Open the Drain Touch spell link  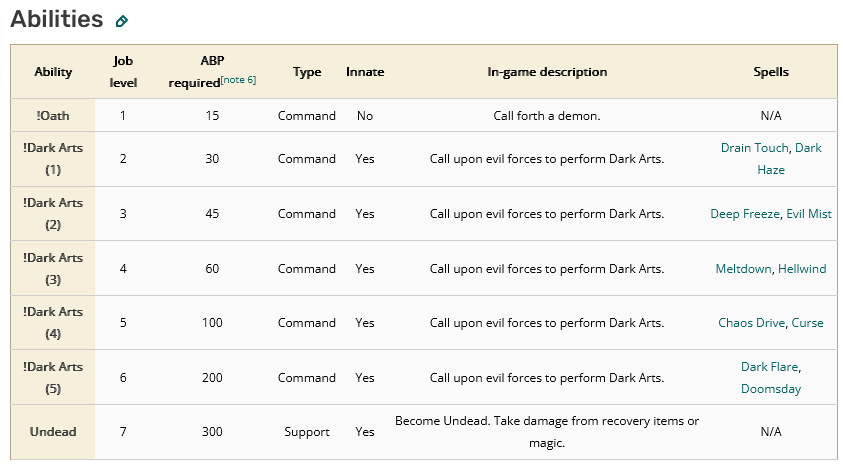(755, 148)
